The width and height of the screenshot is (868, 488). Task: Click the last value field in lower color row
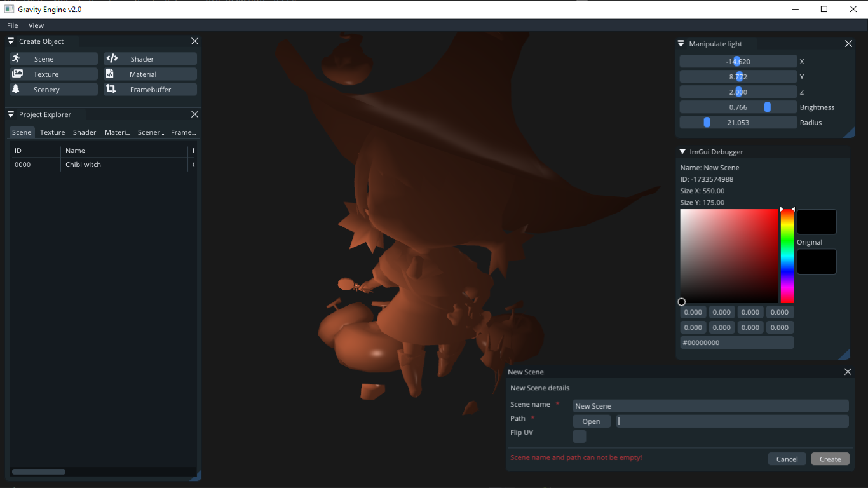click(779, 327)
